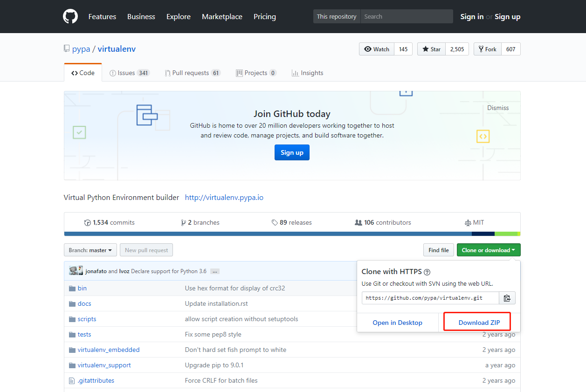Click the help icon next to Clone with HTTPS

pyautogui.click(x=427, y=272)
